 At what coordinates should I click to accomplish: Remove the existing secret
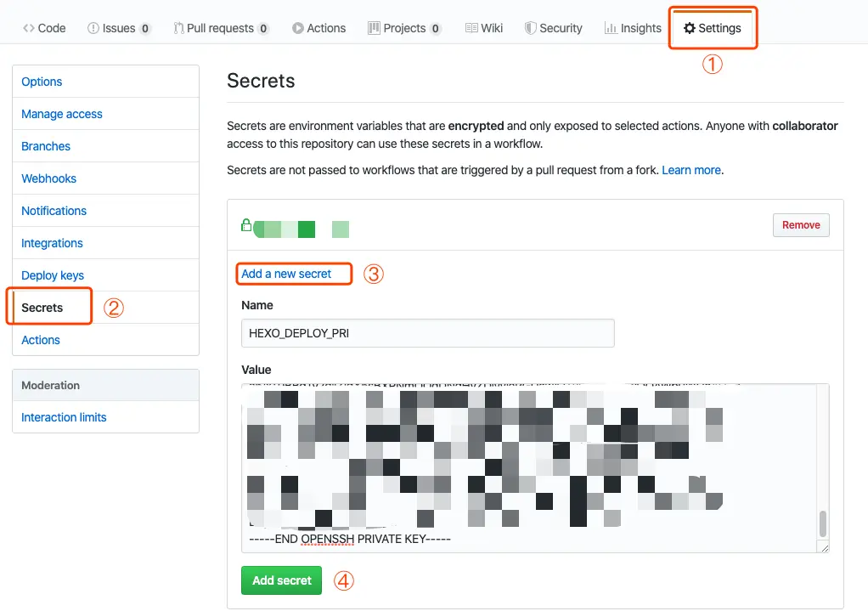[x=801, y=225]
